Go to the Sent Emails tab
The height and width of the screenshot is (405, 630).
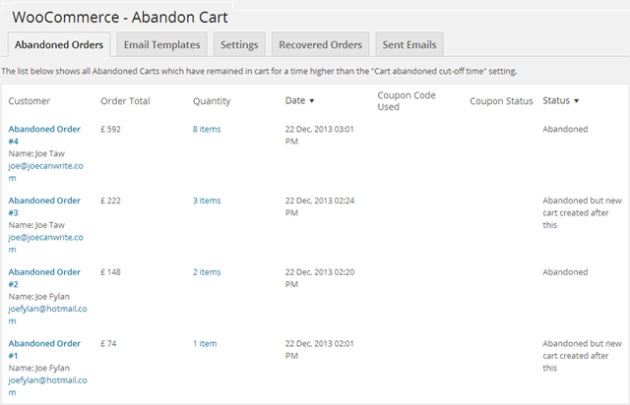point(409,45)
